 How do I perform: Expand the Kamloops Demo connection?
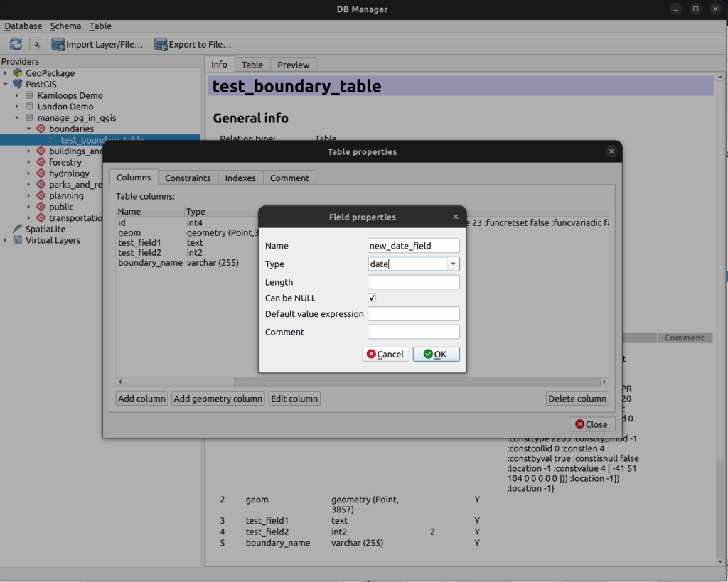pos(17,95)
